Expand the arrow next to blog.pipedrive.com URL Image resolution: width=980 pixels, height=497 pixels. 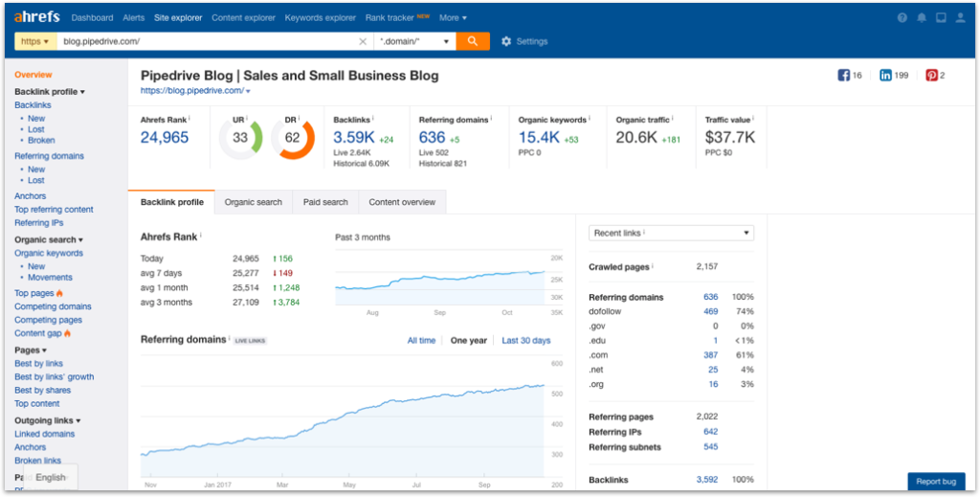click(x=248, y=91)
